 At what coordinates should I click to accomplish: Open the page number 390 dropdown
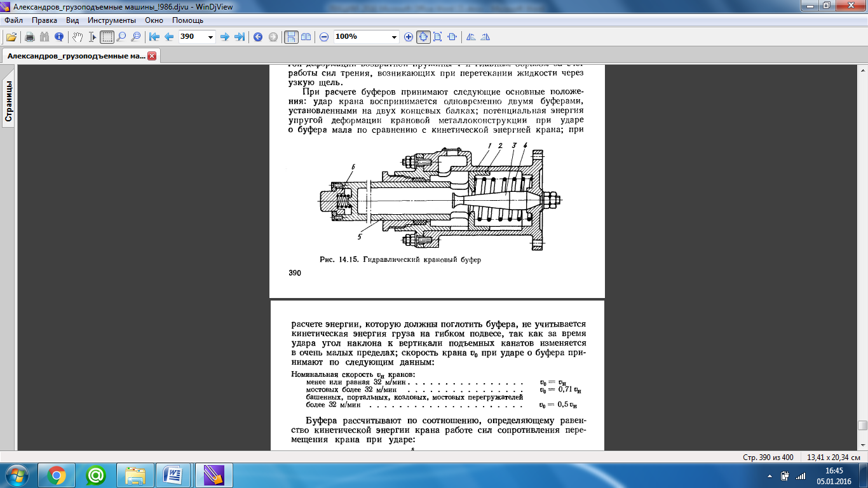click(x=211, y=37)
